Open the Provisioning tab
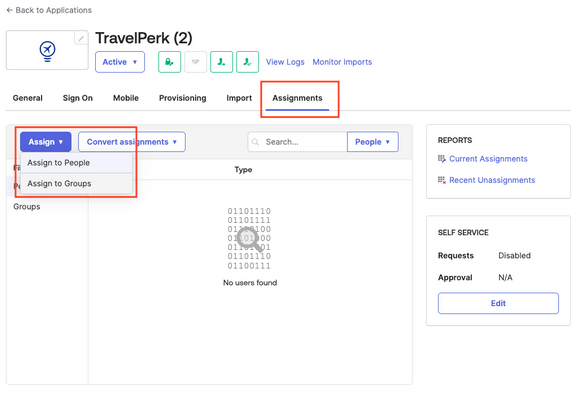The width and height of the screenshot is (579, 396). click(183, 98)
